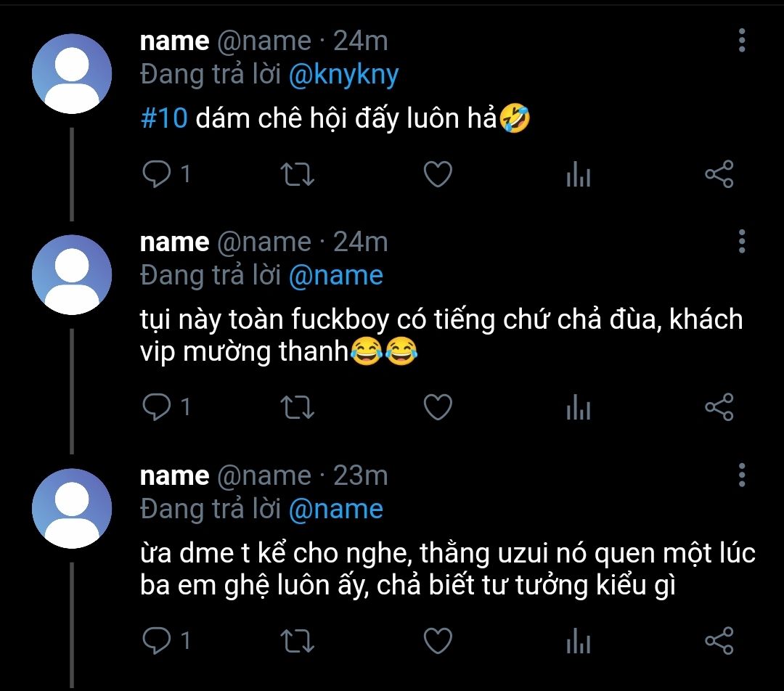Share the "khách vip mường thanh" tweet

pyautogui.click(x=719, y=407)
